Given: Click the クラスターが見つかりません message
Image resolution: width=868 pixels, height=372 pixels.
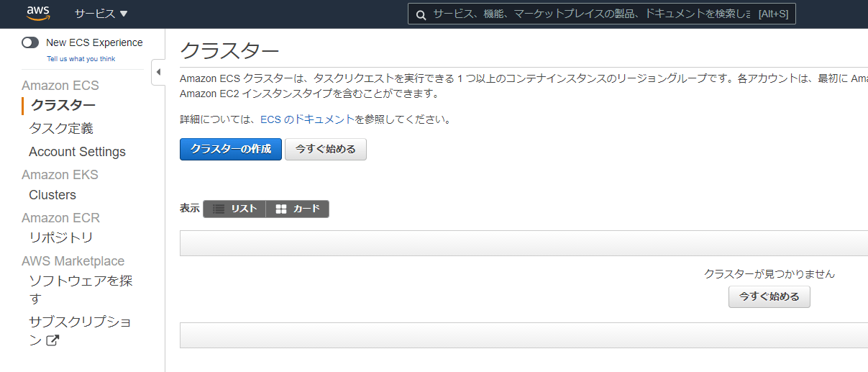Looking at the screenshot, I should coord(769,273).
